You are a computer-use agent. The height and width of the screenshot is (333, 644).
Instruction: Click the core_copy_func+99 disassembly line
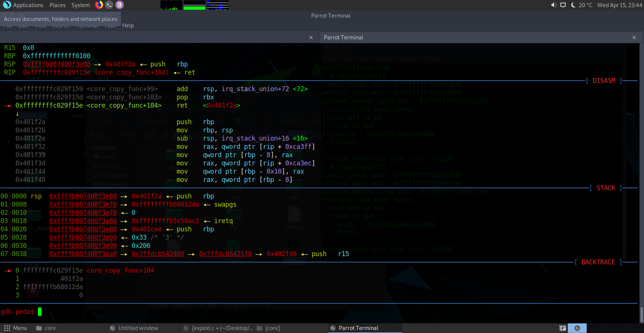162,89
